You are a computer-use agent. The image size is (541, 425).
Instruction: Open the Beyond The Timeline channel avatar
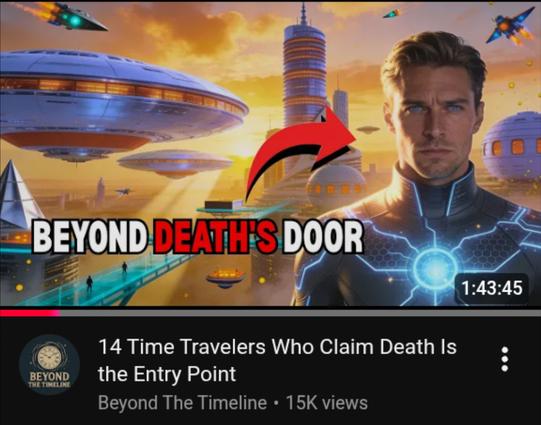pos(49,364)
